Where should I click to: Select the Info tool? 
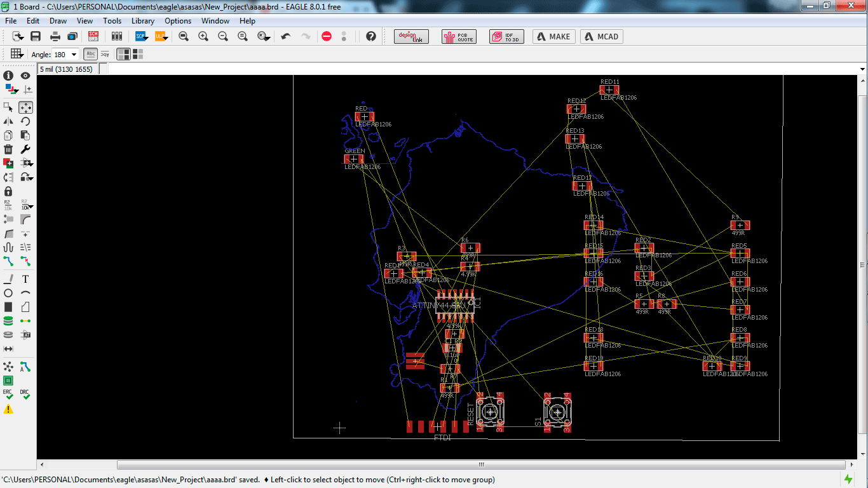tap(8, 76)
